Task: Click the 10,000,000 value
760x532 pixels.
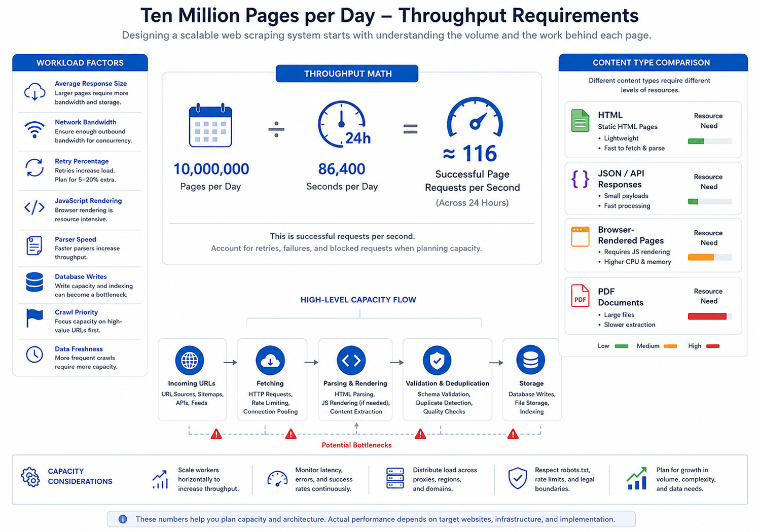Action: [x=211, y=169]
